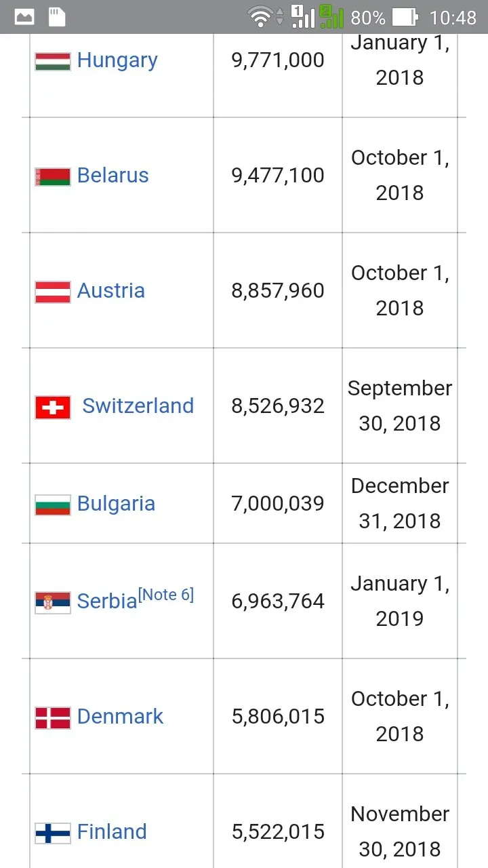This screenshot has height=868, width=488.
Task: Follow the Austria link
Action: click(x=111, y=291)
